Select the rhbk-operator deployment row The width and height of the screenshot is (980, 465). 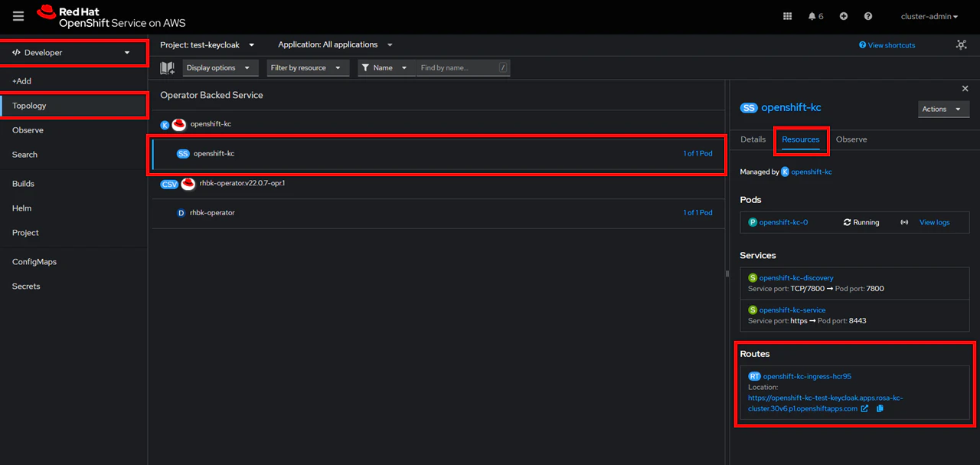click(439, 213)
